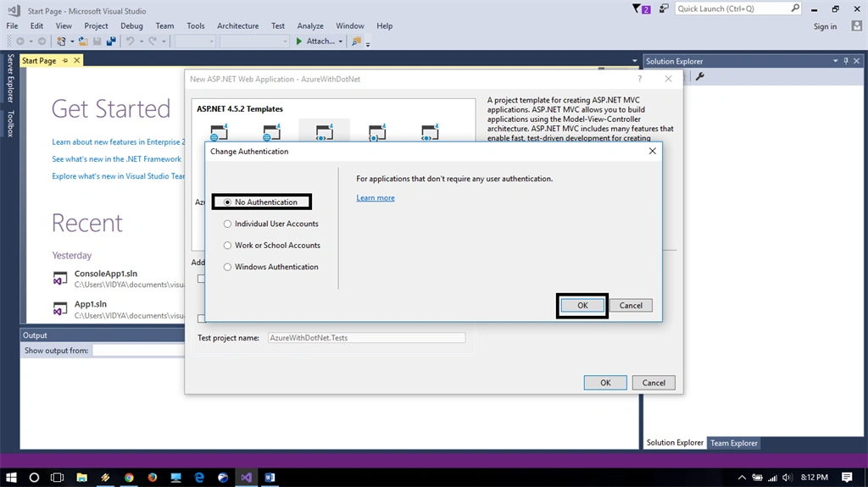The width and height of the screenshot is (868, 487).
Task: Expand the Undo history dropdown arrow
Action: (142, 42)
